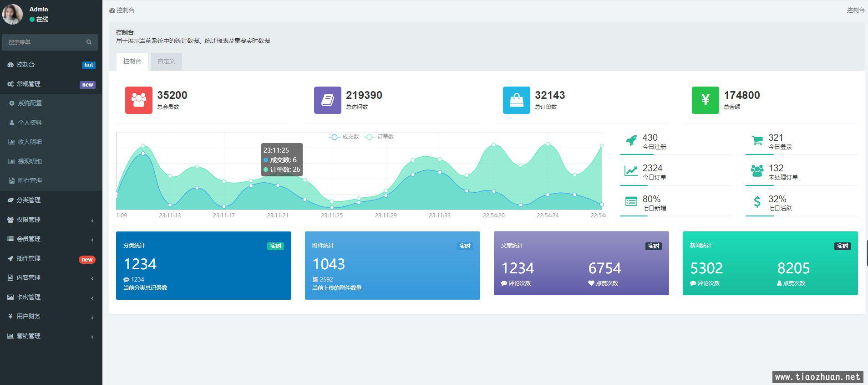This screenshot has height=385, width=868.
Task: Click the 219390 total visits value
Action: click(x=364, y=95)
